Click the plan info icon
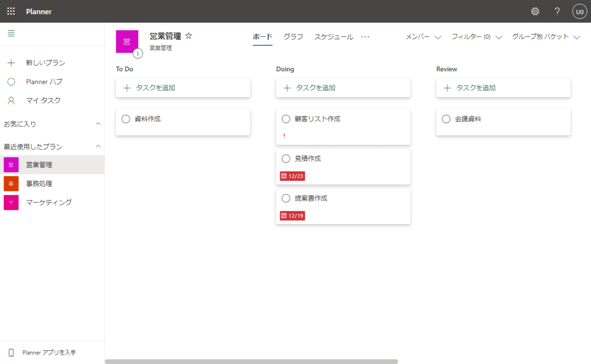The image size is (591, 364). [138, 53]
